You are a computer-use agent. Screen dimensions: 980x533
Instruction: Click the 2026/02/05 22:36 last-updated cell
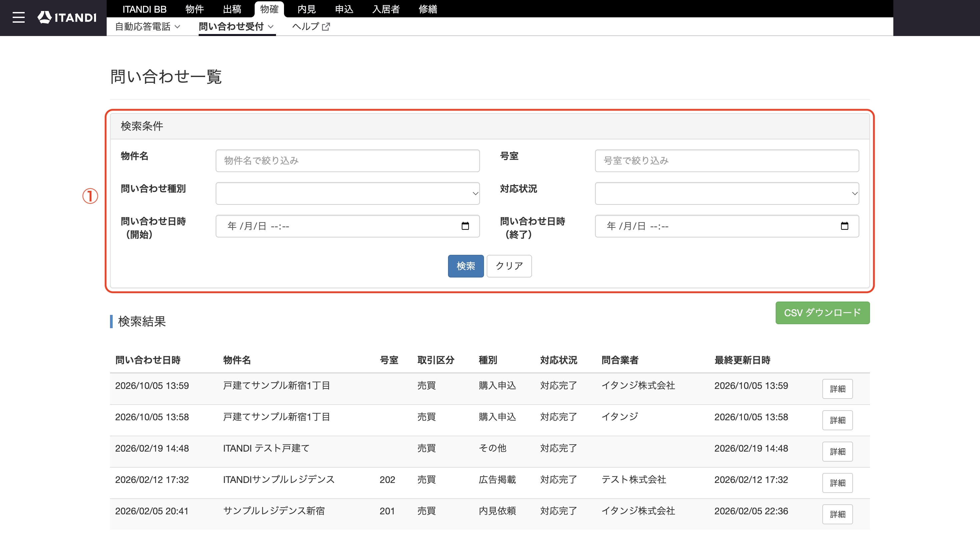click(751, 511)
